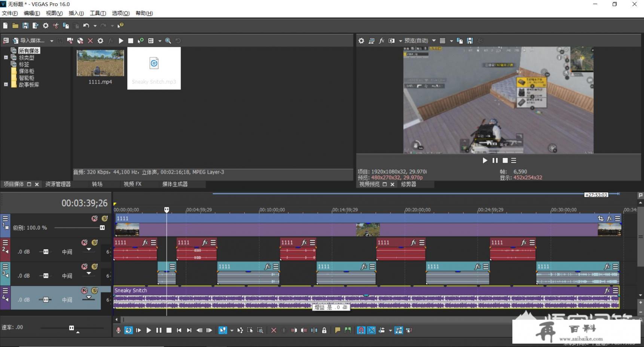Expand the 故事板库 tree node
This screenshot has height=347, width=644.
(x=6, y=84)
